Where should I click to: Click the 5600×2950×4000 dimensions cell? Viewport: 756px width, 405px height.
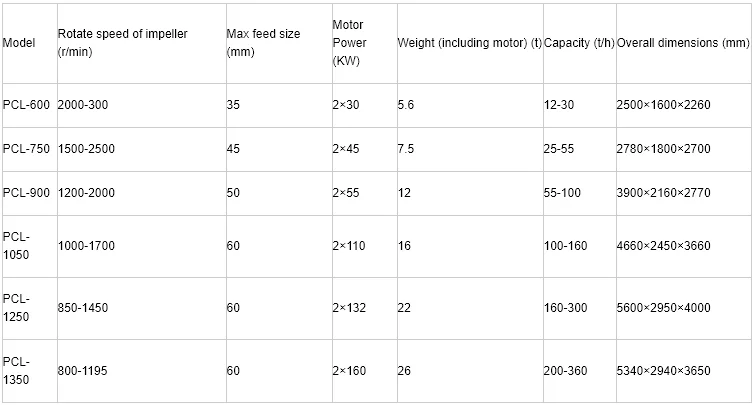click(x=684, y=308)
